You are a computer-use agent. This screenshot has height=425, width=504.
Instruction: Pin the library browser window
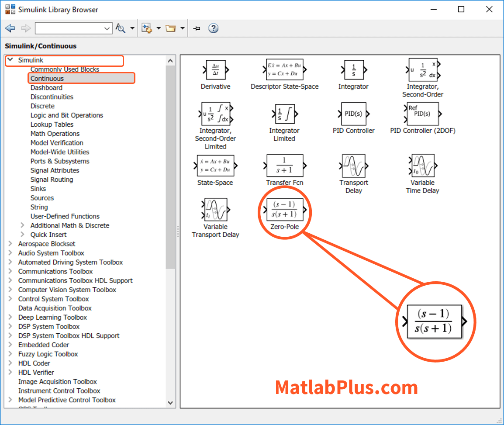click(x=197, y=28)
